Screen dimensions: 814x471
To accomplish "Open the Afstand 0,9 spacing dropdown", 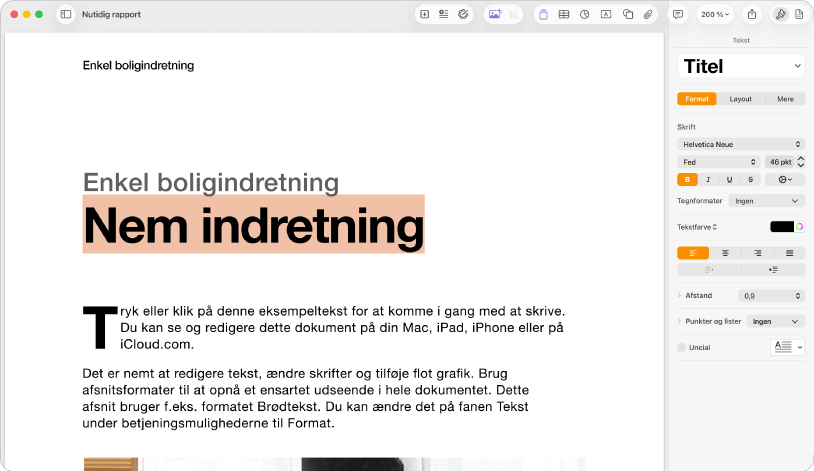I will pyautogui.click(x=771, y=296).
